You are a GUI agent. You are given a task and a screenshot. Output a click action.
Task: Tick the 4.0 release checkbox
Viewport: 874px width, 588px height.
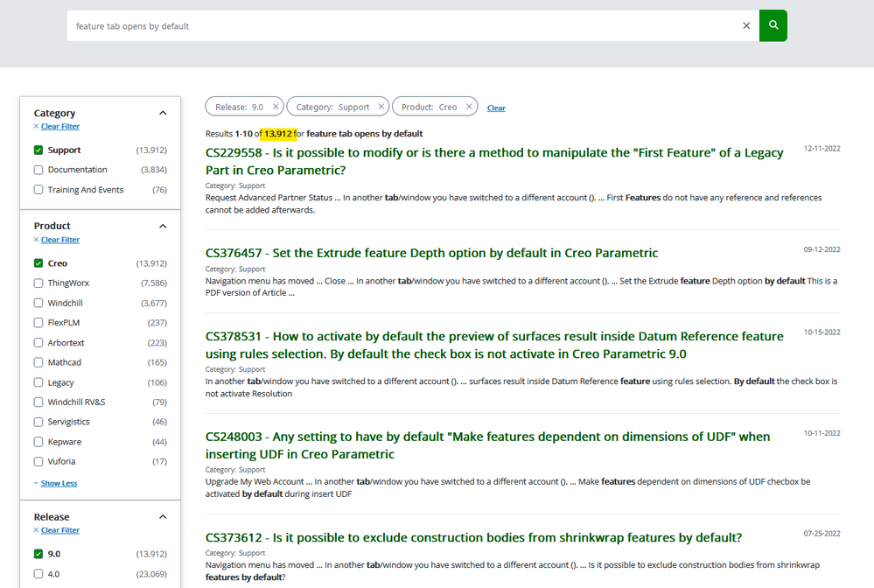(x=38, y=574)
